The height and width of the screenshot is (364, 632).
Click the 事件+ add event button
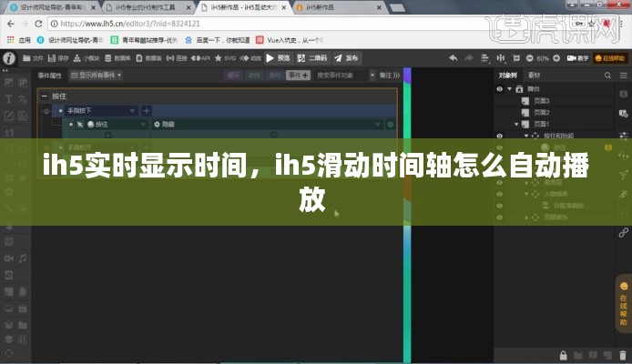(x=299, y=76)
